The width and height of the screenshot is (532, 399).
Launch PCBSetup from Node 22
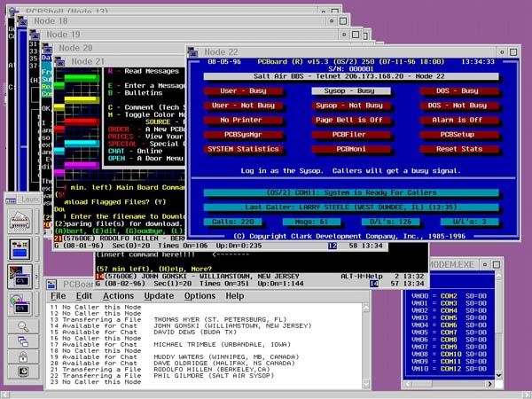[458, 135]
